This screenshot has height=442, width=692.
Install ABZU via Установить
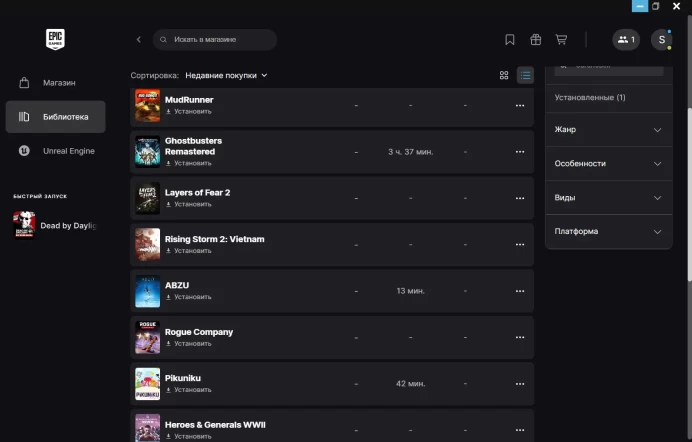click(188, 297)
